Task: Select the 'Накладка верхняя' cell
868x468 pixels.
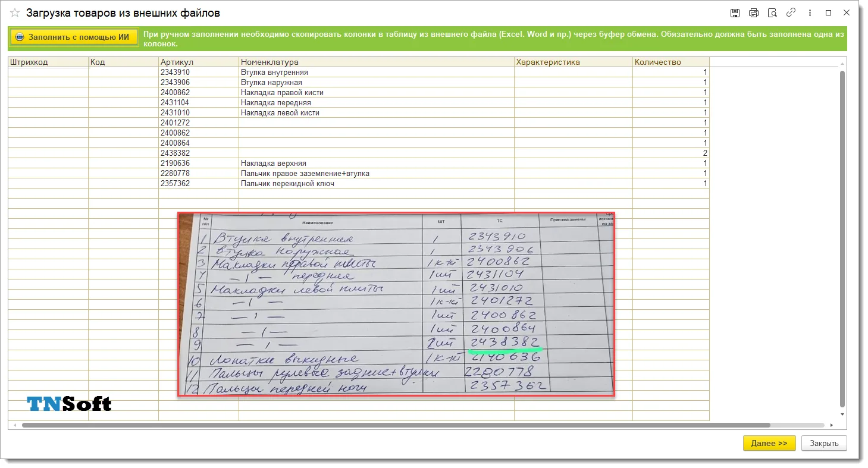Action: (x=377, y=163)
